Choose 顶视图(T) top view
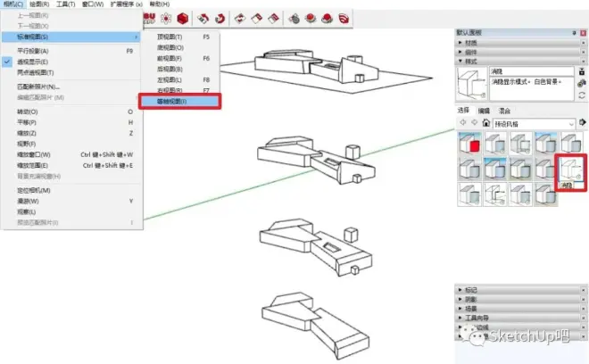Screen dimensions: 589x364 181,37
